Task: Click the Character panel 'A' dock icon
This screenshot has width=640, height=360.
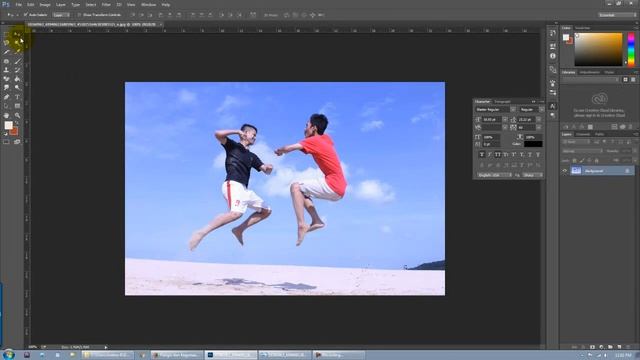Action: pos(553,106)
